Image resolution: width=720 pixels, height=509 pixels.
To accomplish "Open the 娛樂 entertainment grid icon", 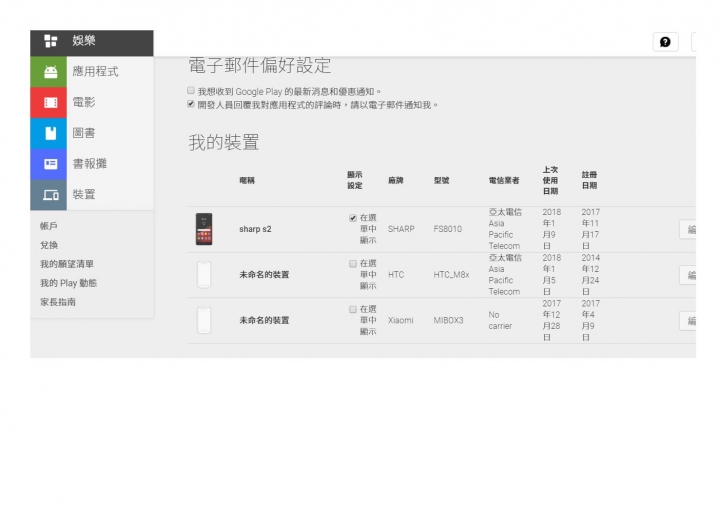I will click(x=51, y=41).
